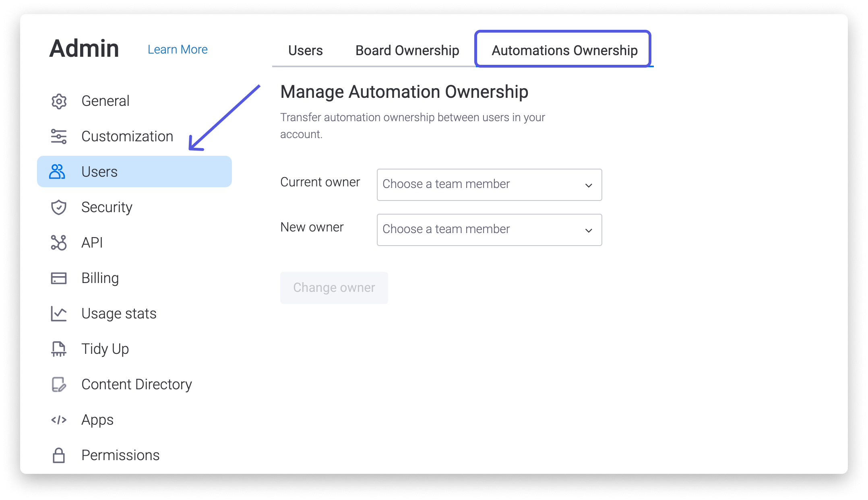Click the Apps code brackets icon
868x500 pixels.
coord(59,420)
